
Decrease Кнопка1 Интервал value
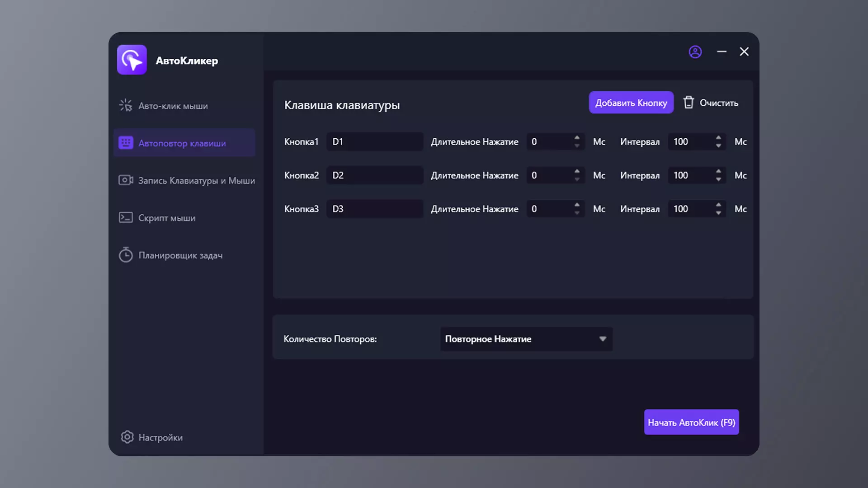[718, 146]
